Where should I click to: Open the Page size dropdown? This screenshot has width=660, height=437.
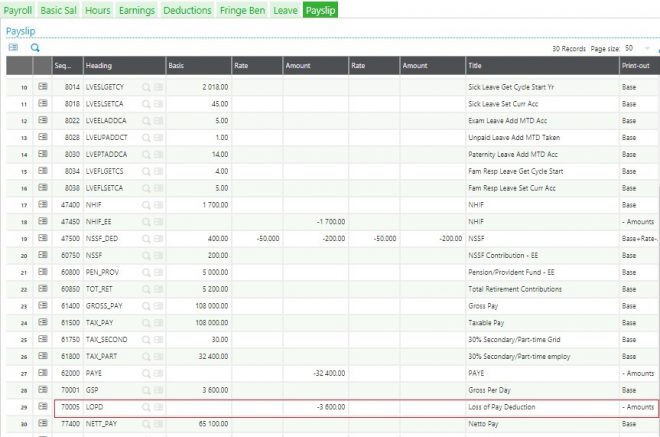point(634,48)
